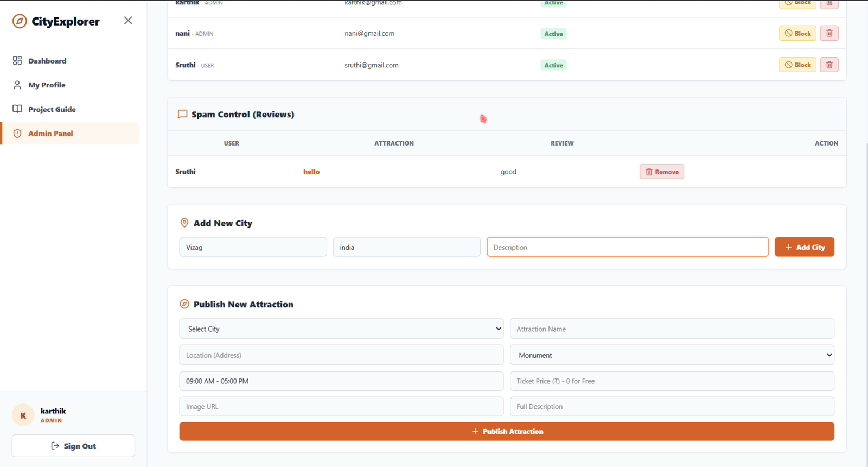Click the Add City button

(x=804, y=247)
